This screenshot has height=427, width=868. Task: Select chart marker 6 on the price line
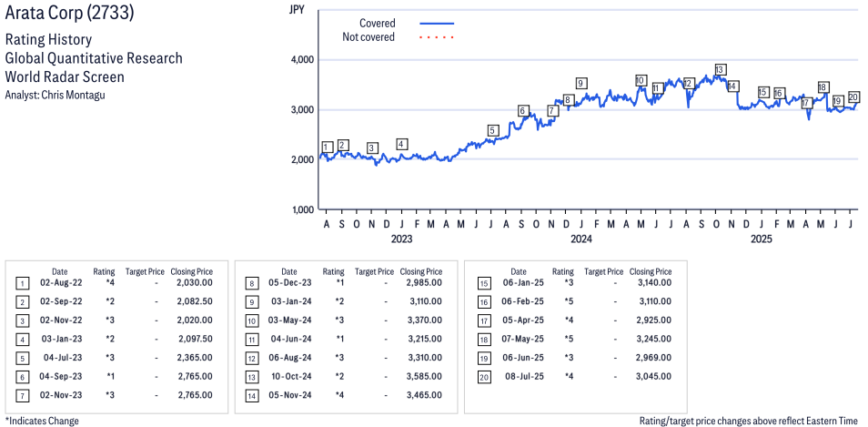coord(522,111)
